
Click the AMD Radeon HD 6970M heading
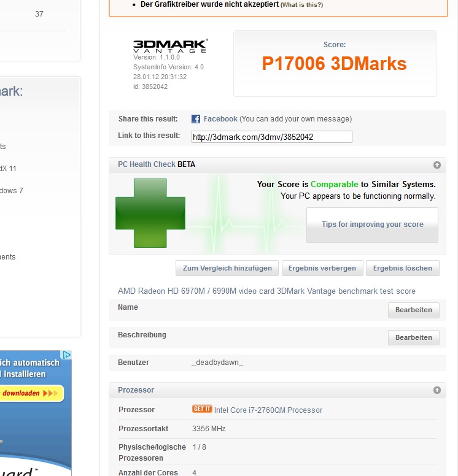pos(266,291)
